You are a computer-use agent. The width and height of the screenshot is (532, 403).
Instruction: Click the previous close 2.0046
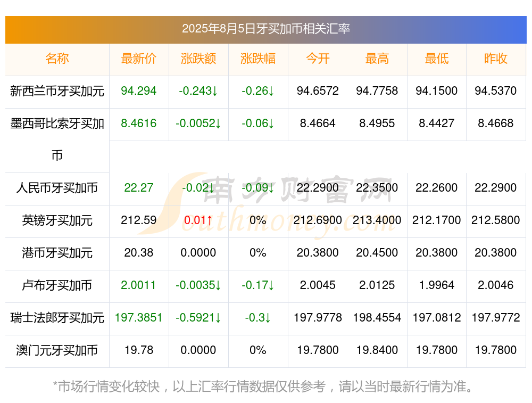point(496,285)
